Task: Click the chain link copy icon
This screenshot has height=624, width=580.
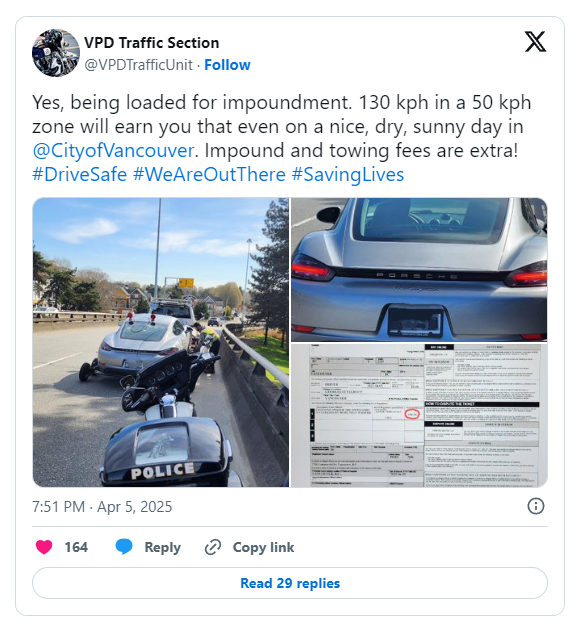Action: [213, 547]
